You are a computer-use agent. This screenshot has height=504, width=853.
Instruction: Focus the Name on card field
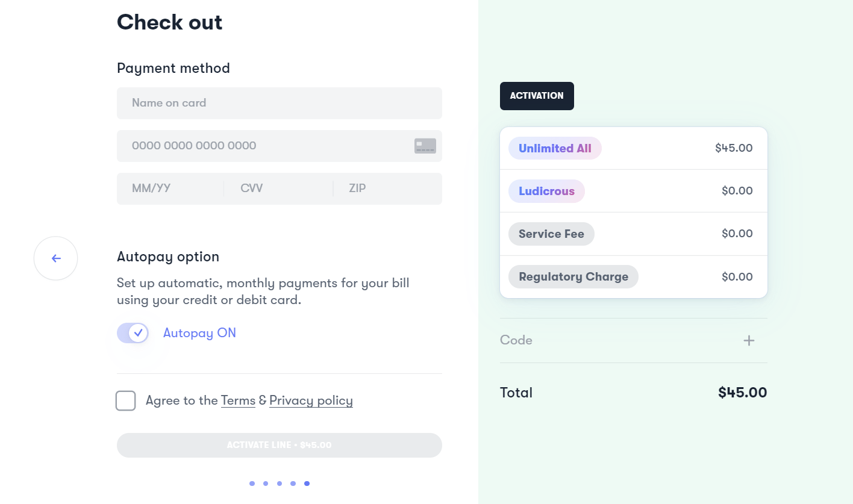tap(279, 103)
